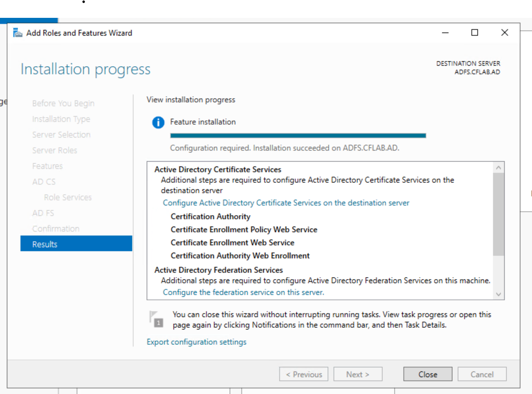The width and height of the screenshot is (532, 394).
Task: Click the Cancel button
Action: click(x=482, y=374)
